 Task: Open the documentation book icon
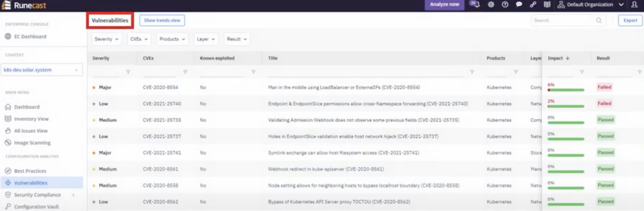tap(547, 4)
